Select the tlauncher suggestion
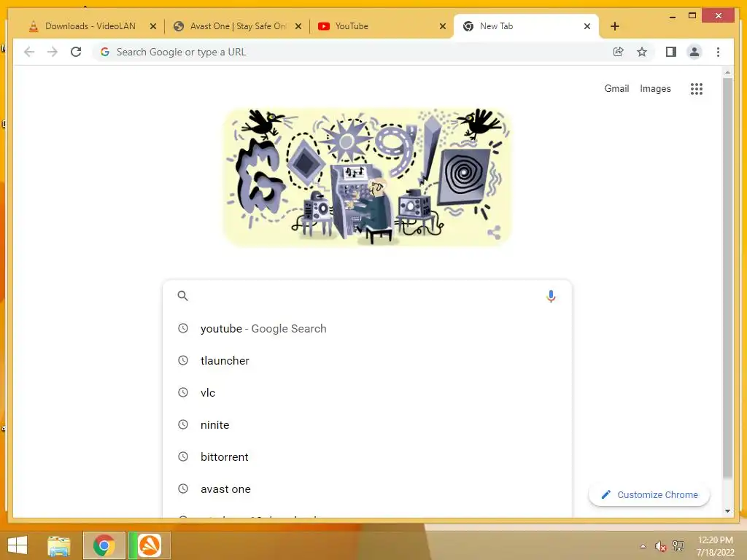The image size is (747, 560). point(367,360)
